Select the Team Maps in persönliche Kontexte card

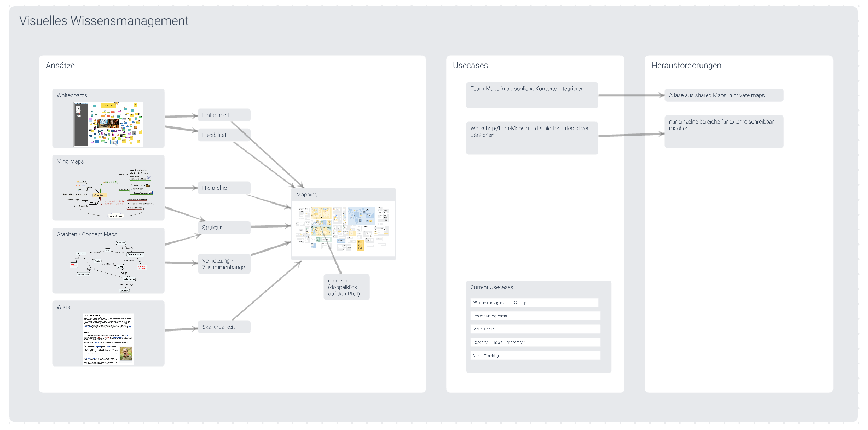pyautogui.click(x=532, y=95)
